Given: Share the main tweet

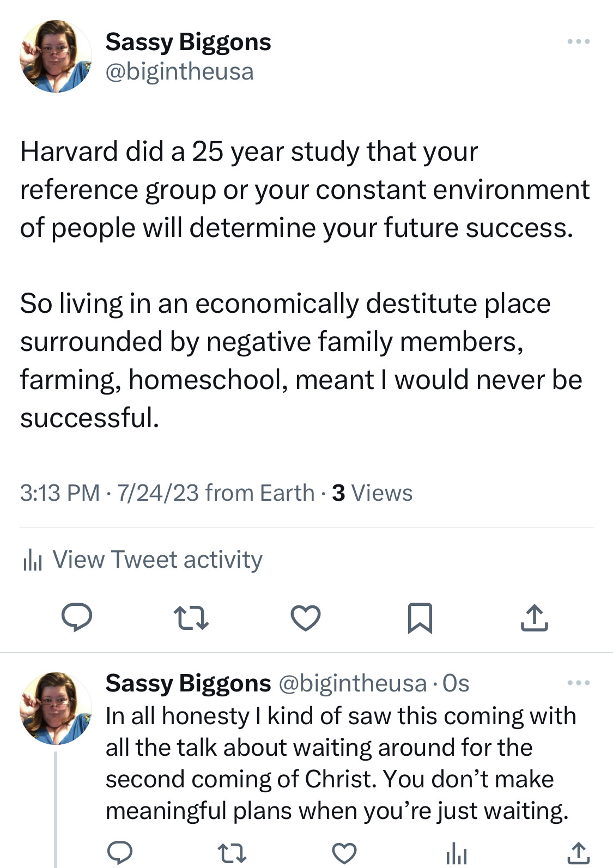Looking at the screenshot, I should (534, 617).
